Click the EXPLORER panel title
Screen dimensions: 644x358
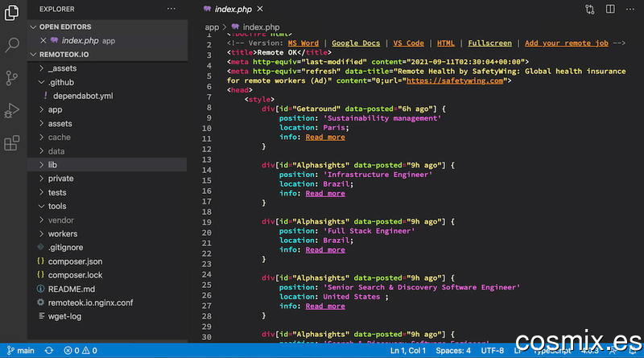[56, 9]
